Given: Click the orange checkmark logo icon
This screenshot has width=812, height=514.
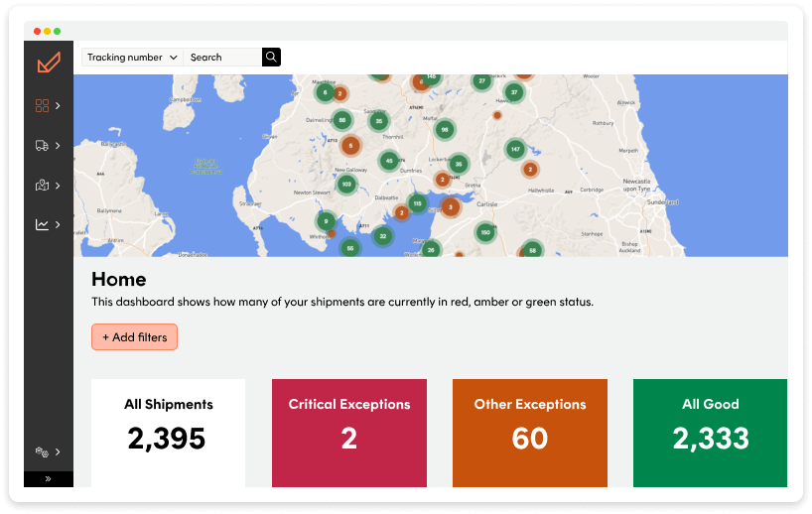Looking at the screenshot, I should click(x=49, y=63).
